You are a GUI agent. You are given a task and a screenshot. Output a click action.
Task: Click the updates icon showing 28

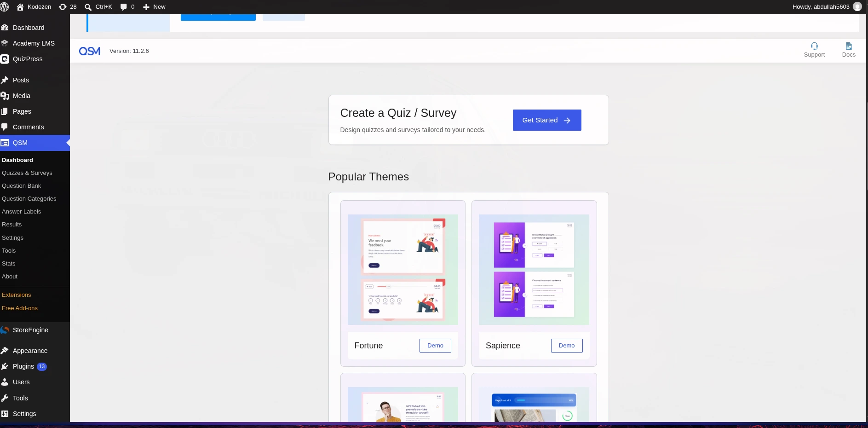point(63,7)
